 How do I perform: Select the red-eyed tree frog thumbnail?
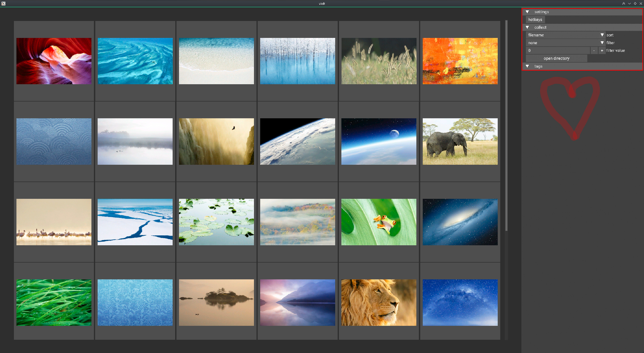click(379, 222)
